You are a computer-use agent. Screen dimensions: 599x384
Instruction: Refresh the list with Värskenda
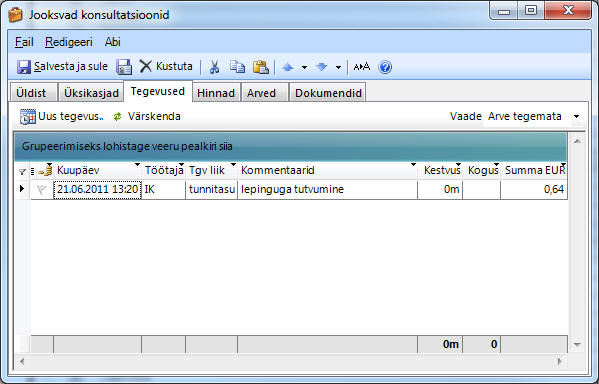[x=147, y=117]
